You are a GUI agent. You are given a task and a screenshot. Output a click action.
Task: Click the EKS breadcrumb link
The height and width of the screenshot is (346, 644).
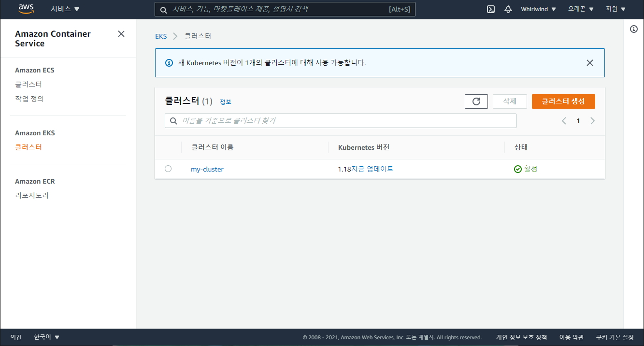161,36
